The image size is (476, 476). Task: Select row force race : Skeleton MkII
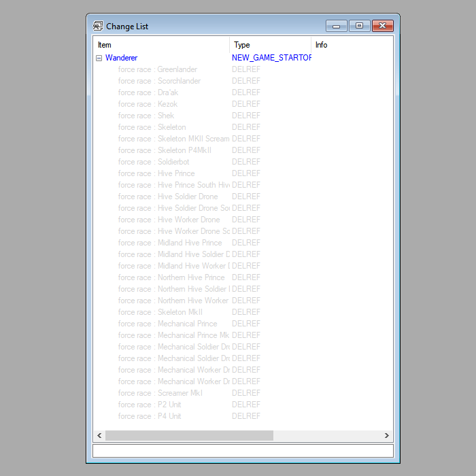160,312
